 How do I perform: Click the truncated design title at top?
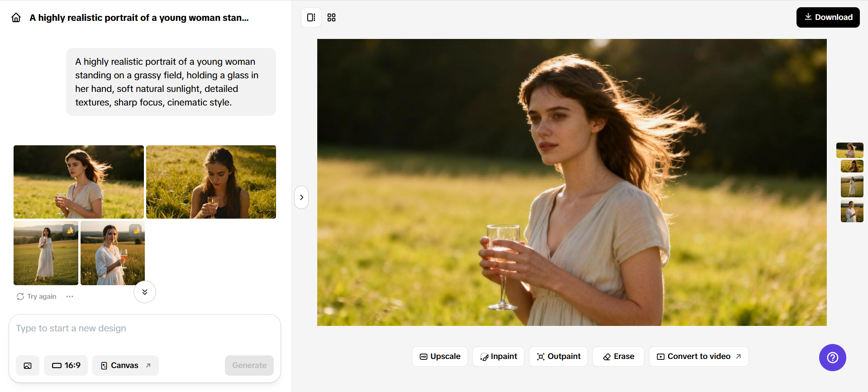tap(139, 18)
